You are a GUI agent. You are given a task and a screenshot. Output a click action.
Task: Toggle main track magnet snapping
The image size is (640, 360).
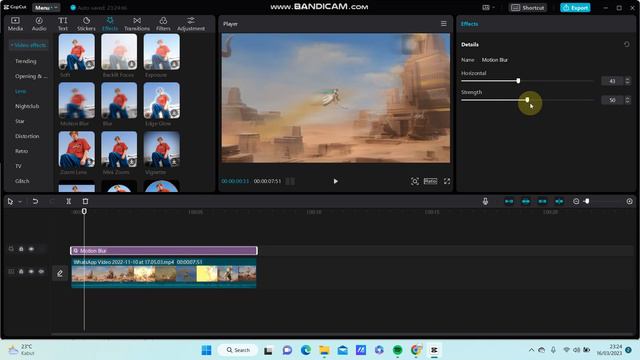(509, 201)
